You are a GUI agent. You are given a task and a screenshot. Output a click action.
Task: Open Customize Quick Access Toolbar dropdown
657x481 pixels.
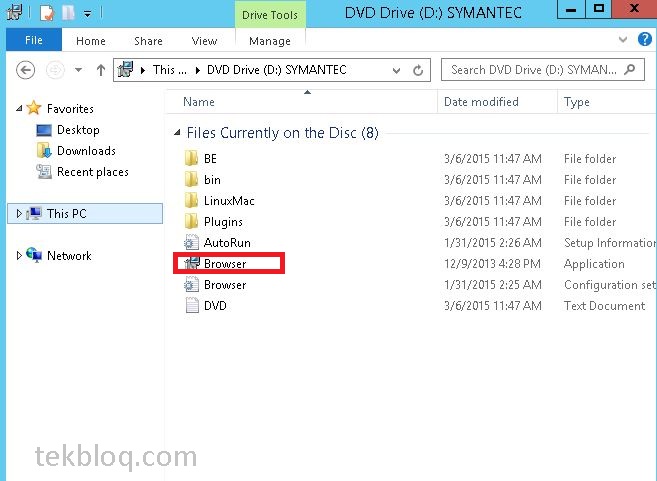click(x=87, y=14)
